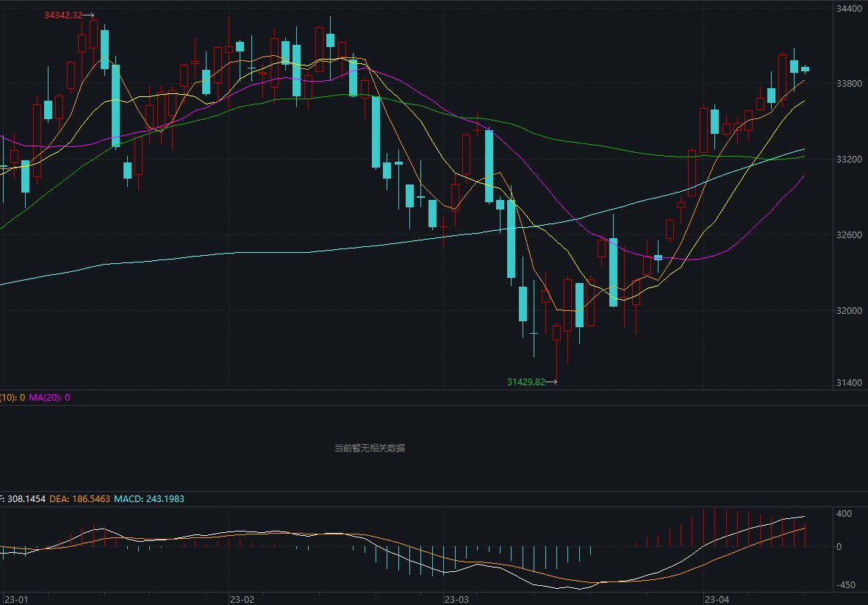The image size is (868, 605).
Task: Click the 23-02 date marker
Action: point(242,599)
